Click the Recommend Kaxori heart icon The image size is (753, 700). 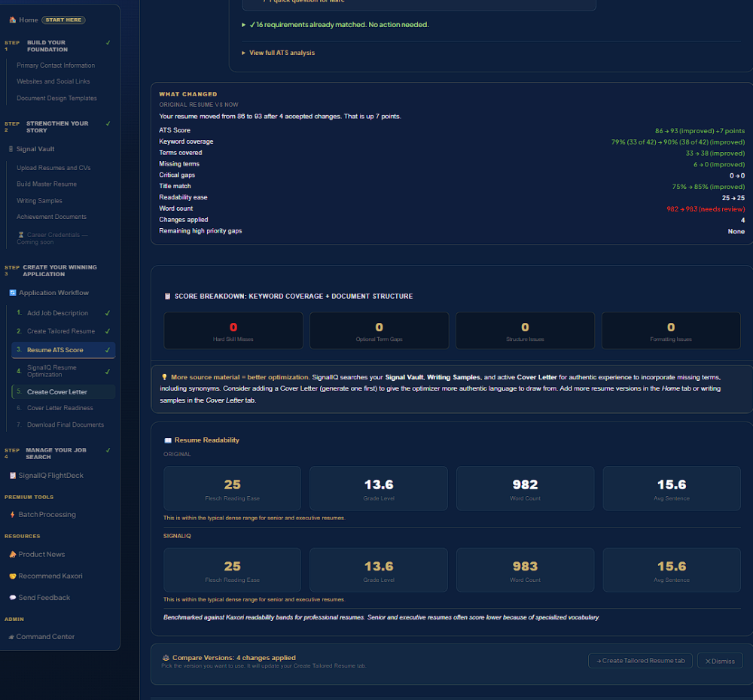click(13, 576)
